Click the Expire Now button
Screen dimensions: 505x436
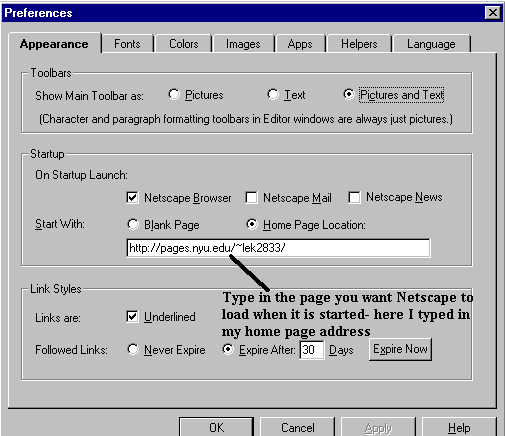coord(400,349)
